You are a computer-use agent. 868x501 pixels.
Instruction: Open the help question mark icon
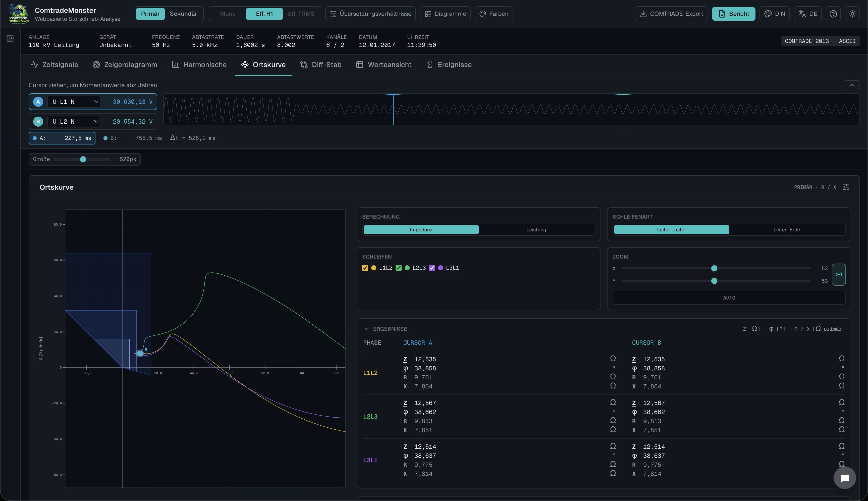pyautogui.click(x=833, y=14)
